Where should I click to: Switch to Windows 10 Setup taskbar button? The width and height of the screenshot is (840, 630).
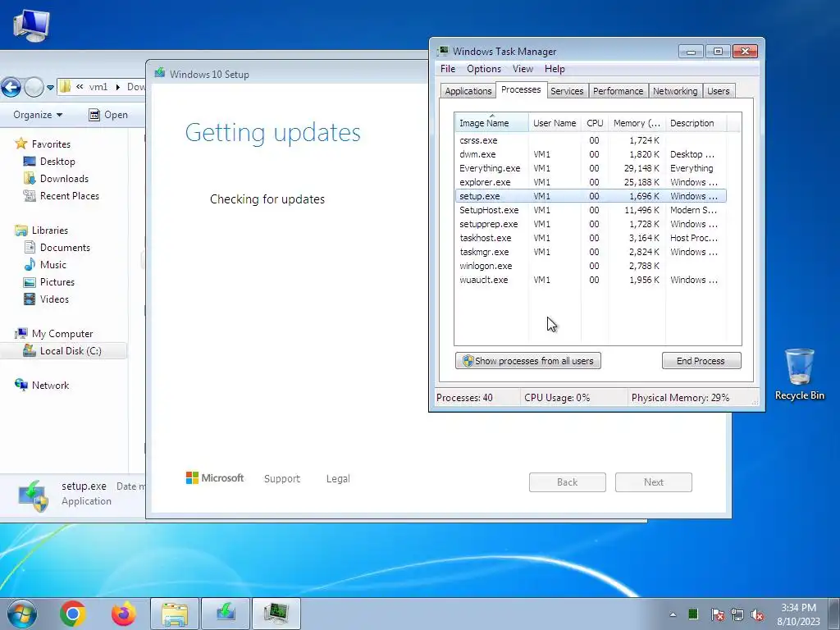click(x=226, y=614)
